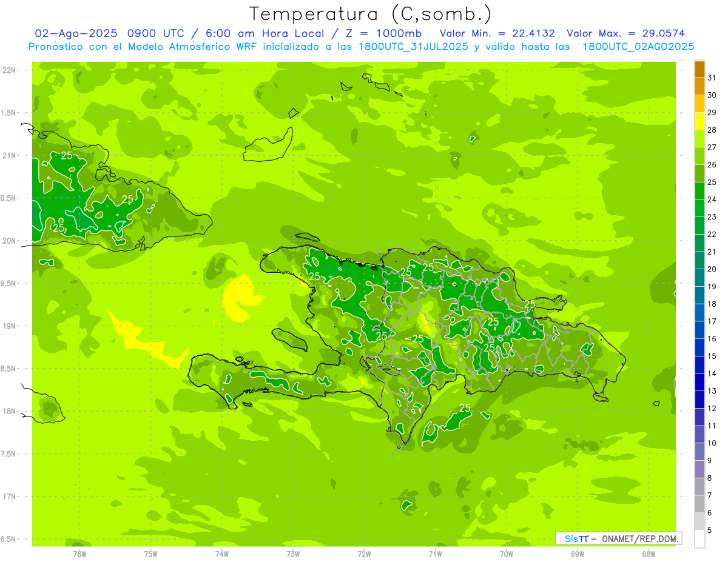Select the "6:00 am Hora Local" text
The width and height of the screenshot is (728, 562).
264,33
